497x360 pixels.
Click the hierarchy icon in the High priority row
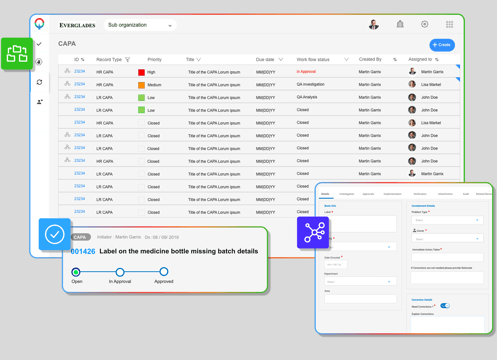click(x=67, y=71)
